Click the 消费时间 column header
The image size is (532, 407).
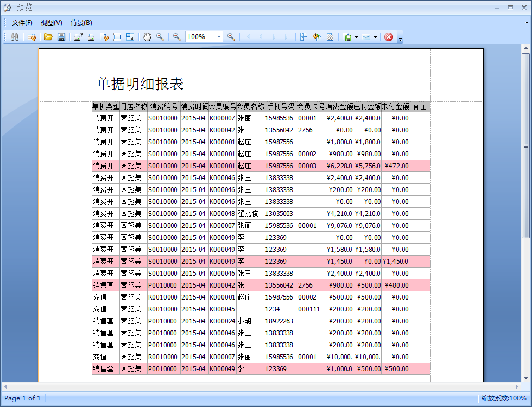coord(194,106)
